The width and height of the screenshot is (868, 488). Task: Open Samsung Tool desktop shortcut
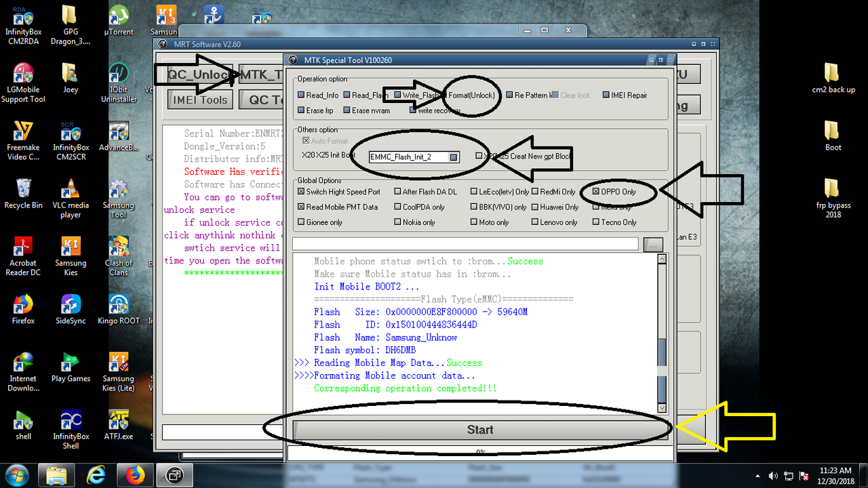(x=119, y=199)
